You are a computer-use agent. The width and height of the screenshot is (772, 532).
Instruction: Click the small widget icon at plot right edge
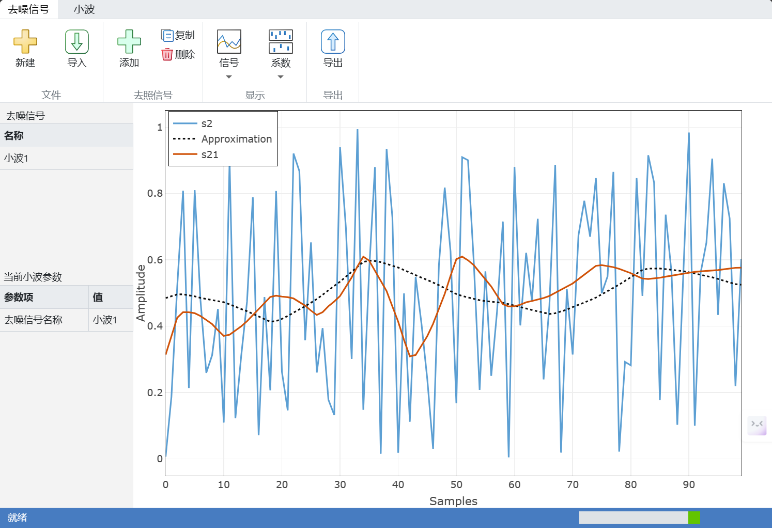click(757, 424)
